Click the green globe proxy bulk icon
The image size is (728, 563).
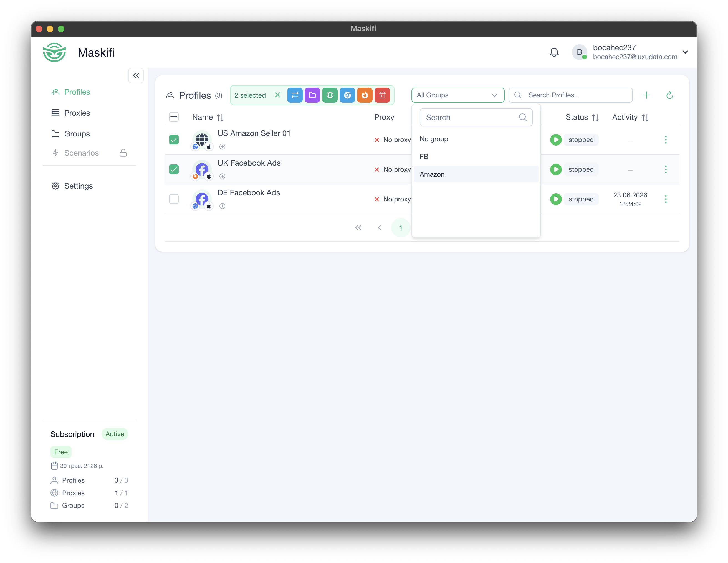pos(330,95)
